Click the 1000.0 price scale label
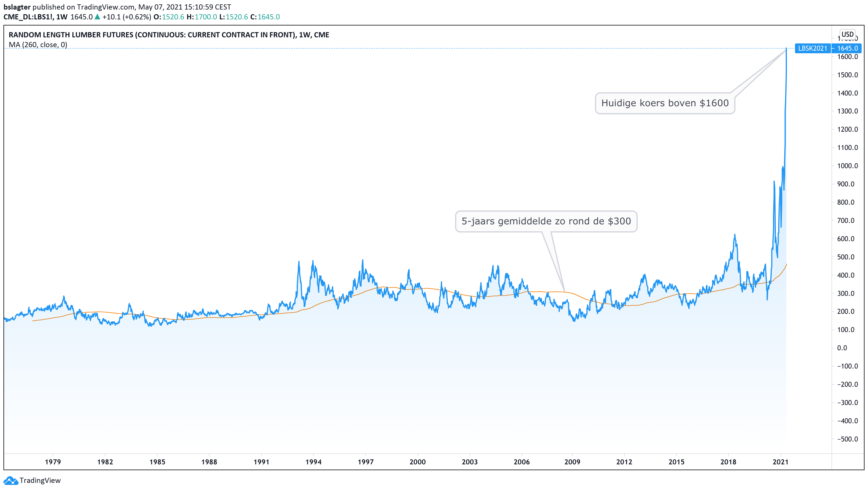This screenshot has height=491, width=868. [x=847, y=166]
